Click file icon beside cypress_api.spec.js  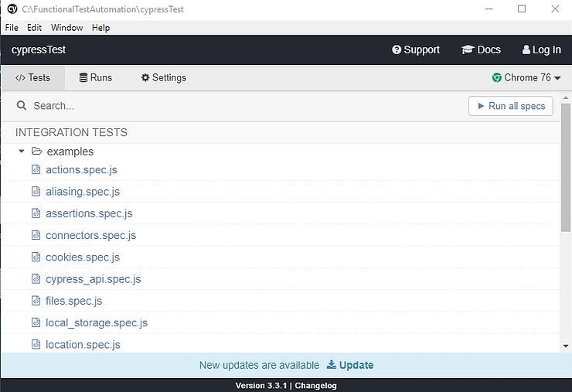(36, 279)
